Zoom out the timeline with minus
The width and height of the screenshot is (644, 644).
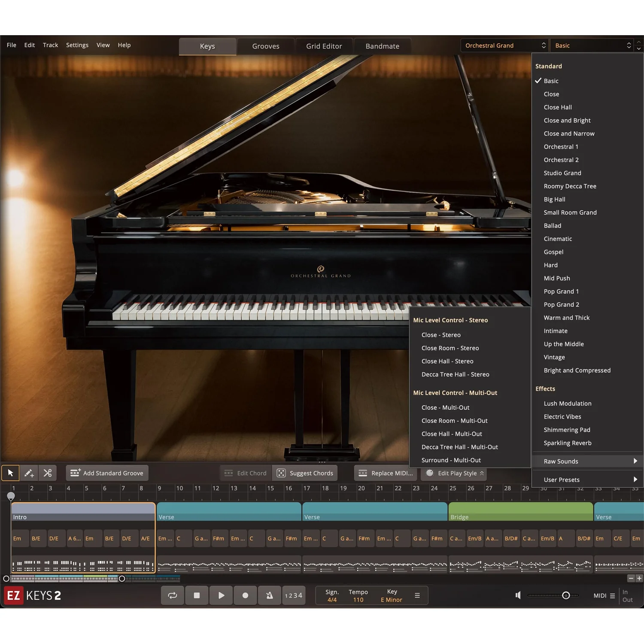point(631,578)
